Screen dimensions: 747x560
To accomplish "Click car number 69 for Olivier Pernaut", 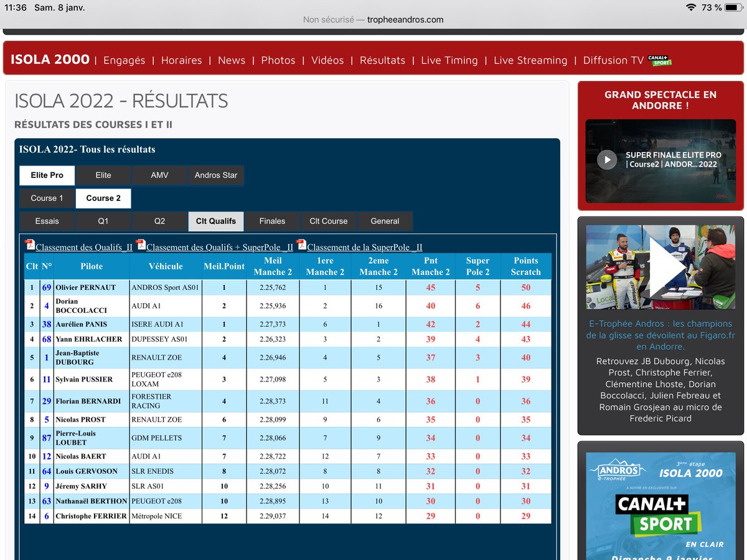I will coord(47,287).
